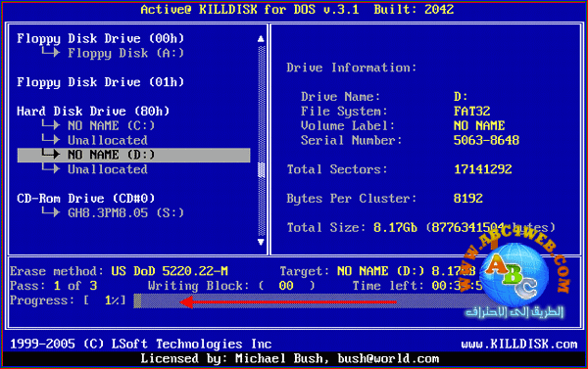This screenshot has height=369, width=588.
Task: Select Unallocated space below NO NAME (D:)
Action: click(x=108, y=169)
